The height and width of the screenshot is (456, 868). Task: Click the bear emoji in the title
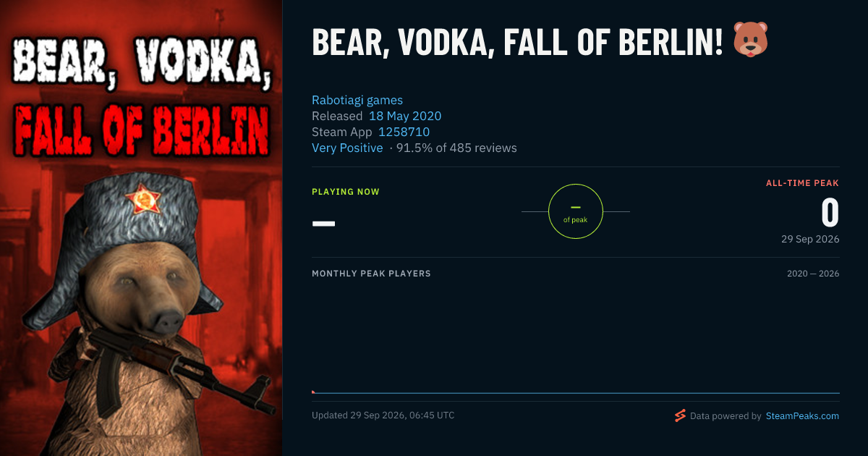pos(750,40)
